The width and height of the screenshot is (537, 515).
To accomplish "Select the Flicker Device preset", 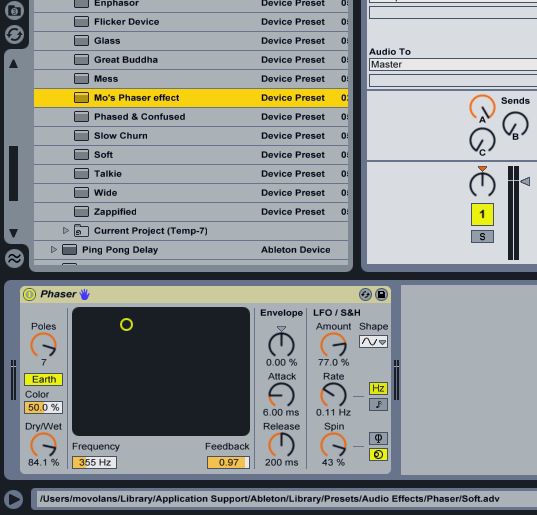I will click(191, 22).
